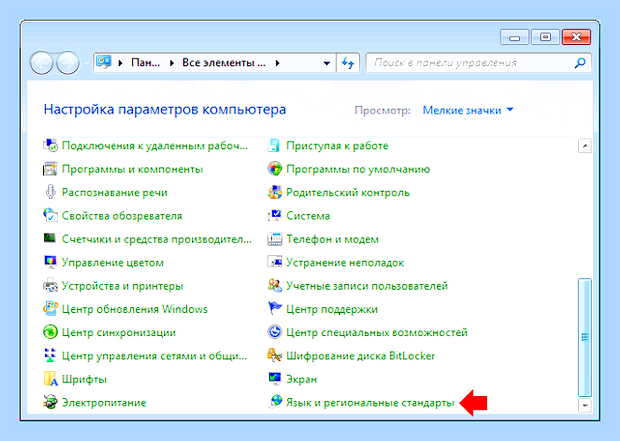Click the Программы и компоненты icon

50,169
